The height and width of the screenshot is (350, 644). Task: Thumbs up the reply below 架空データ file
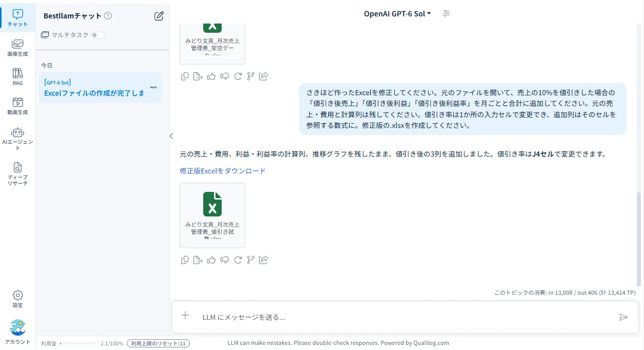click(x=211, y=76)
